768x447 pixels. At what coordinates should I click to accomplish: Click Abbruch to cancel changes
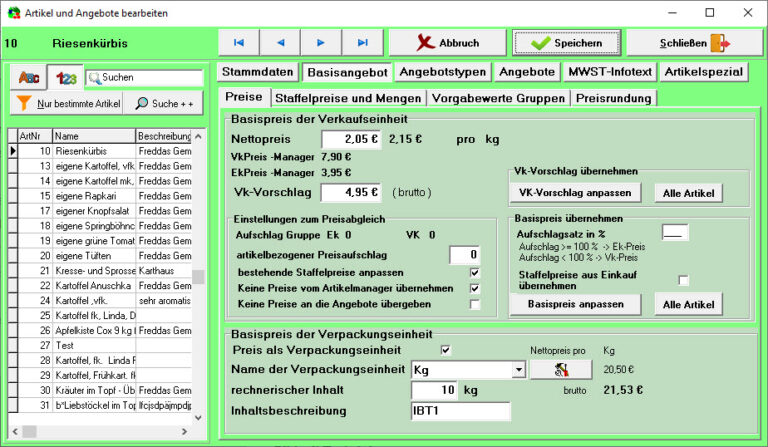coord(448,43)
